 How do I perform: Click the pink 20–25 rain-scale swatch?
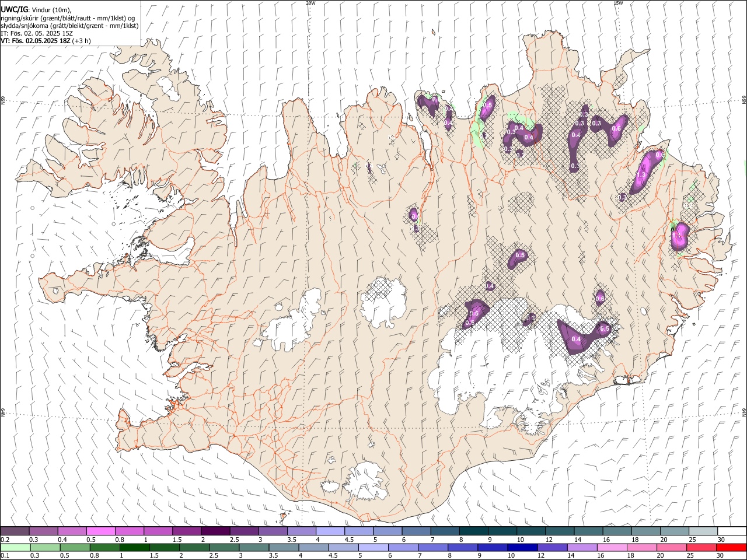(x=671, y=547)
